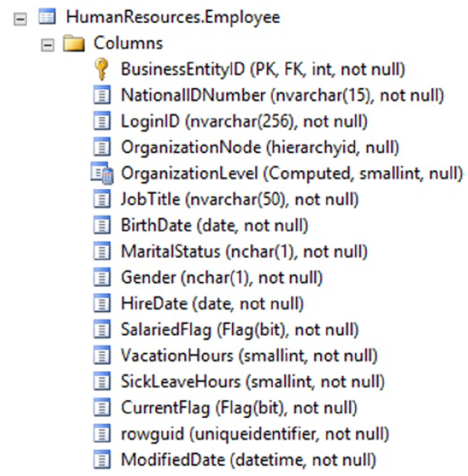Click the column icon beside rowguid
The height and width of the screenshot is (476, 468).
[102, 434]
